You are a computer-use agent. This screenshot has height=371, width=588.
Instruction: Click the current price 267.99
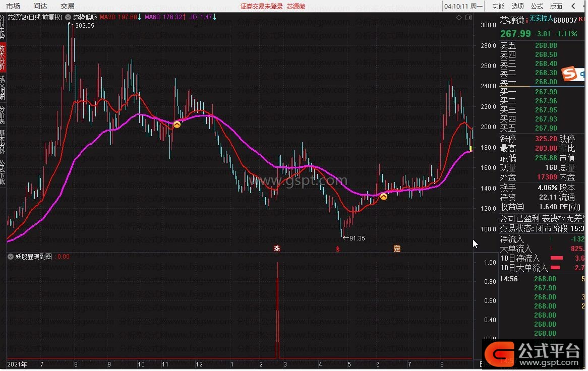click(x=515, y=34)
